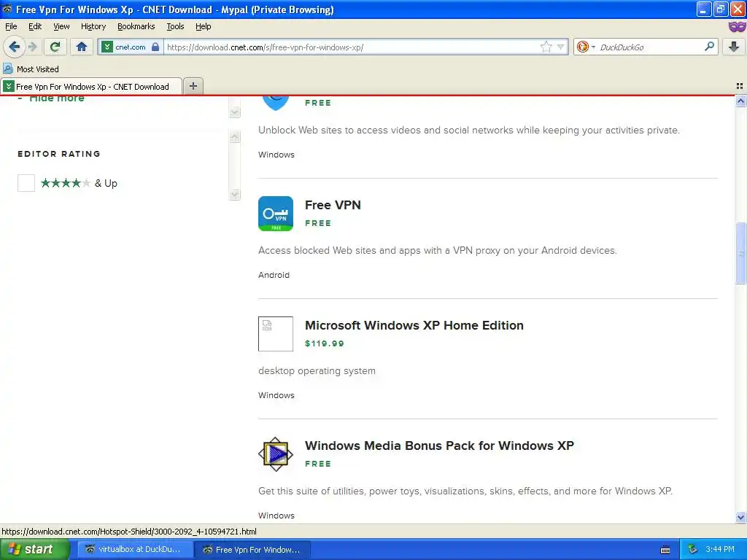Click the cnet.com site identity label
Image resolution: width=747 pixels, height=560 pixels.
tap(131, 47)
